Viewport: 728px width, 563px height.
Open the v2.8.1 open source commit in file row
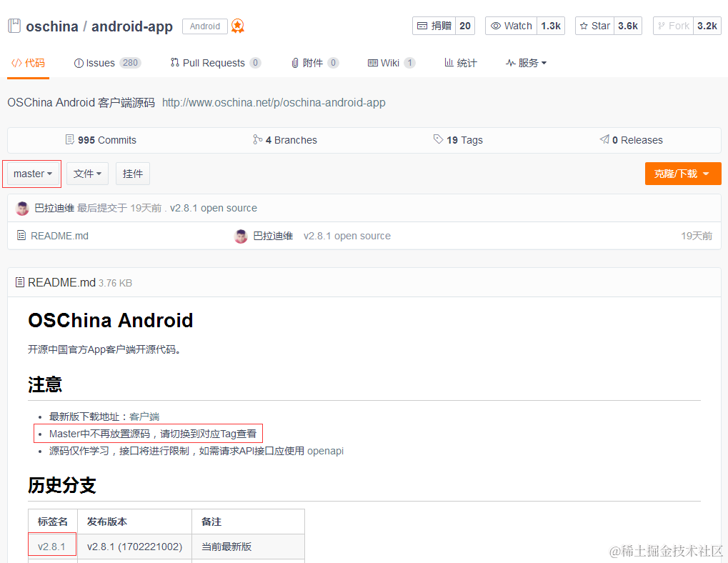[346, 236]
